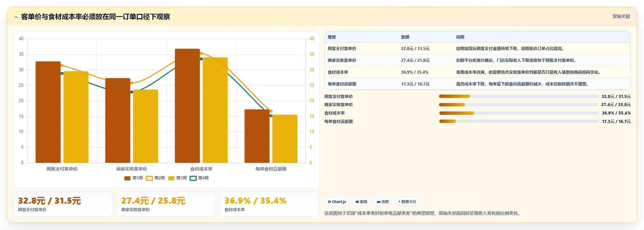Select the 每单食材贡献额 table row name

(342, 84)
